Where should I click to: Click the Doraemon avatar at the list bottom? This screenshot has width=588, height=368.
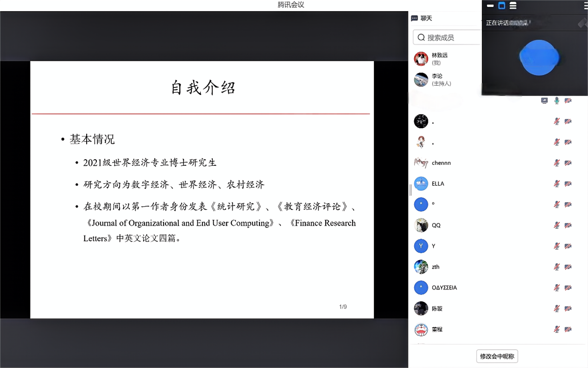(421, 330)
